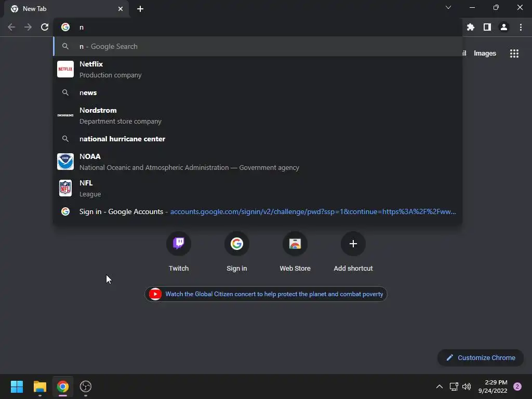Image resolution: width=532 pixels, height=399 pixels.
Task: Choose the 'news' search suggestion
Action: tap(258, 92)
